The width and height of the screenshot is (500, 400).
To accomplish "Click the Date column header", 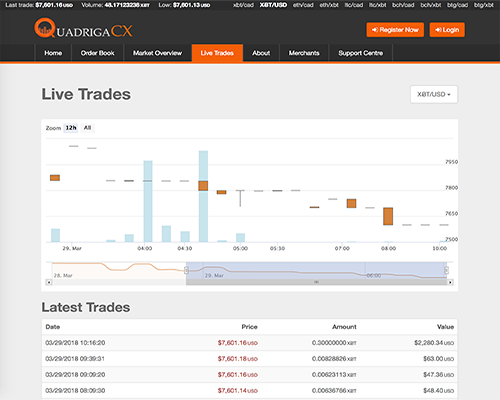I will pyautogui.click(x=53, y=327).
